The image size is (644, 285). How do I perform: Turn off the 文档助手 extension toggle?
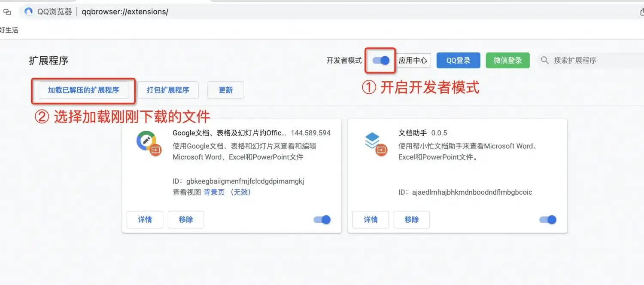(x=547, y=219)
